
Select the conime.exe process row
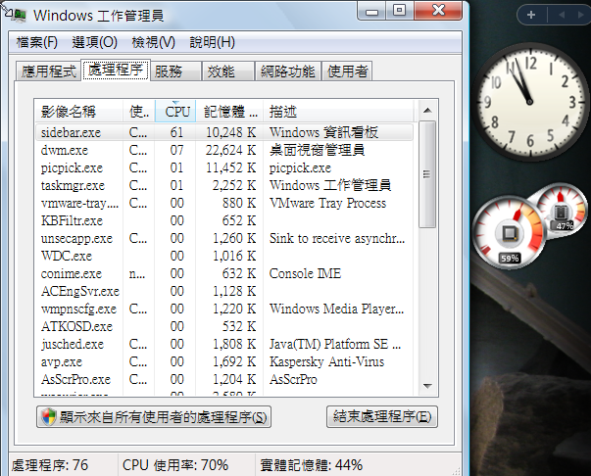[224, 274]
